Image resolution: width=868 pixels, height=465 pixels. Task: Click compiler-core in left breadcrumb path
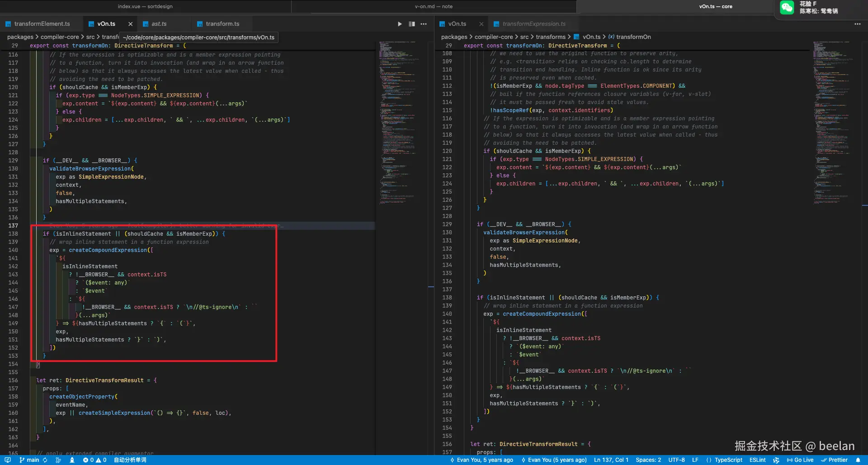pyautogui.click(x=60, y=37)
